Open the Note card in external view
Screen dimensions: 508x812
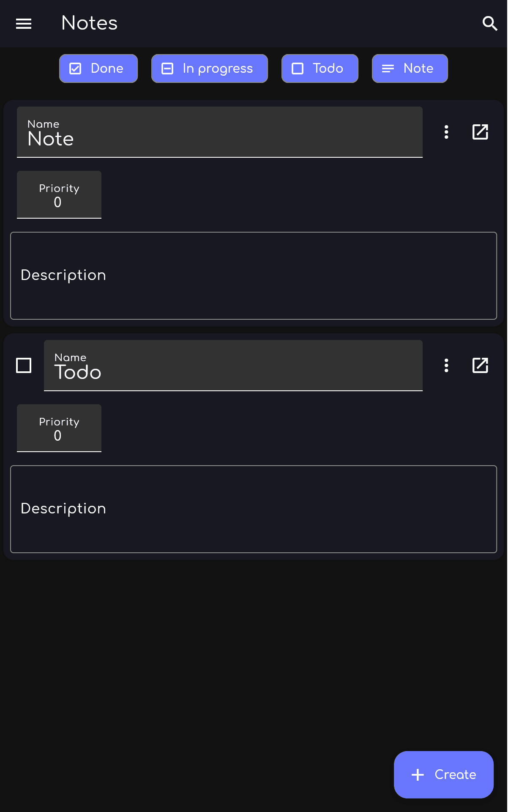pos(480,132)
